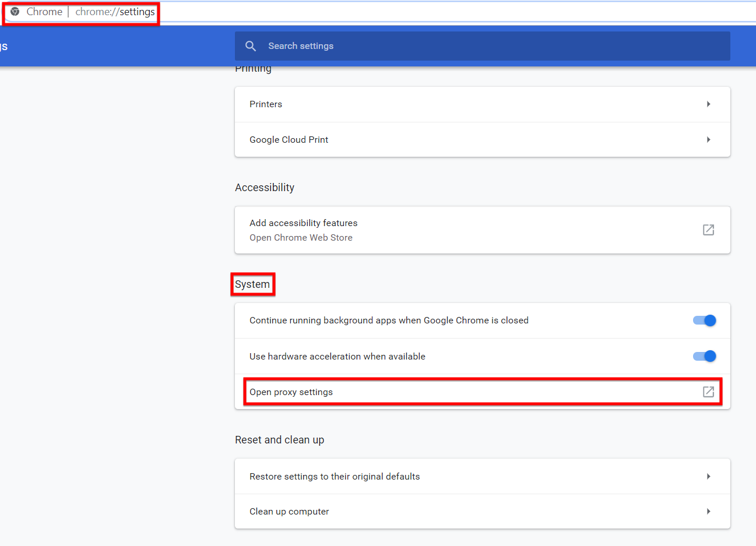Click the external link icon beside Add accessibility features
Screen dimensions: 756x546
tap(708, 230)
